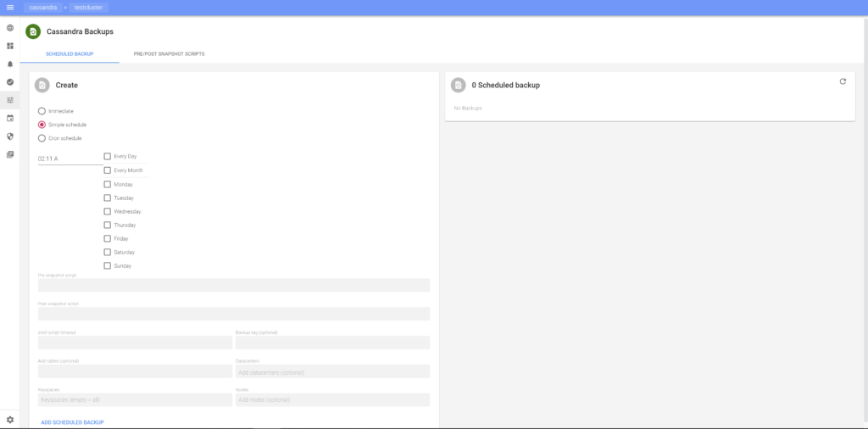
Task: Check the Every Month checkbox
Action: [x=108, y=170]
